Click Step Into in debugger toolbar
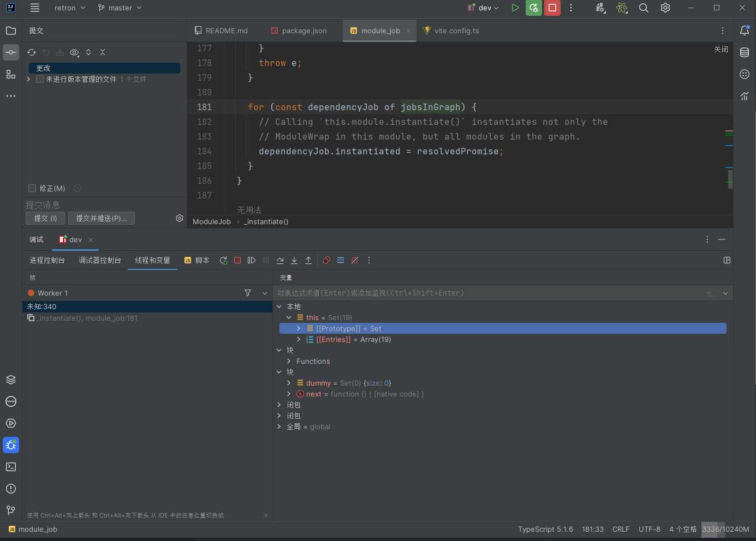This screenshot has width=756, height=541. [x=294, y=260]
